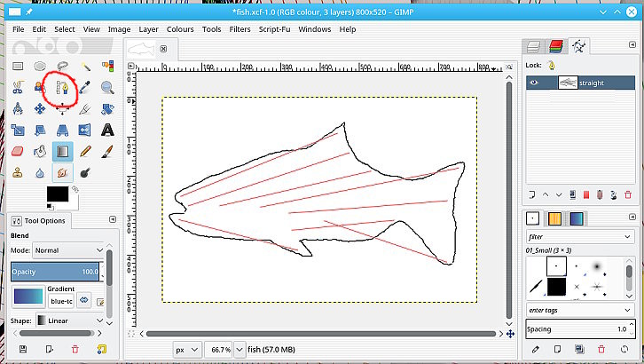Viewport: 644px width, 364px height.
Task: Open the Paths dock tab configuration menu
Action: coord(632,44)
